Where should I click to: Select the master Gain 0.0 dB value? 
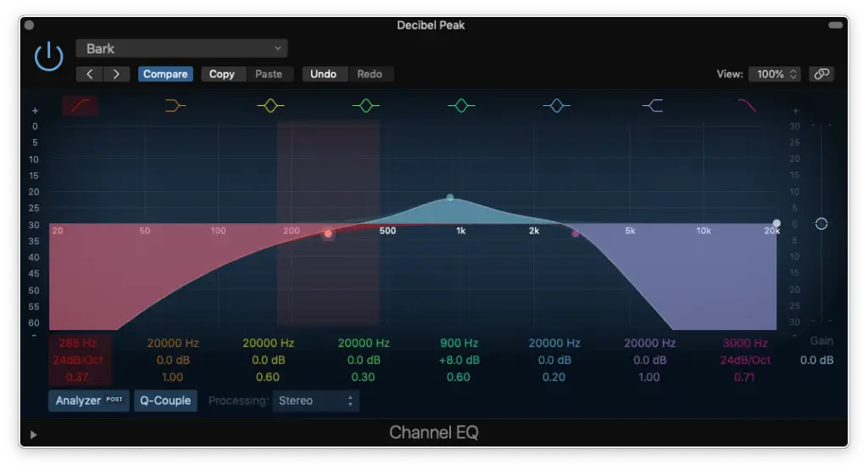(816, 361)
